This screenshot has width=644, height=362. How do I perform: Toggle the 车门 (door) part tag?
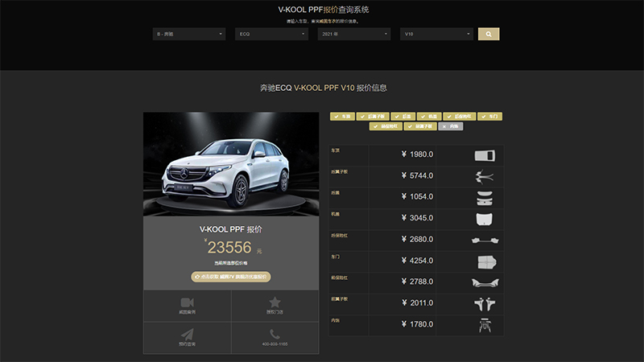click(490, 117)
